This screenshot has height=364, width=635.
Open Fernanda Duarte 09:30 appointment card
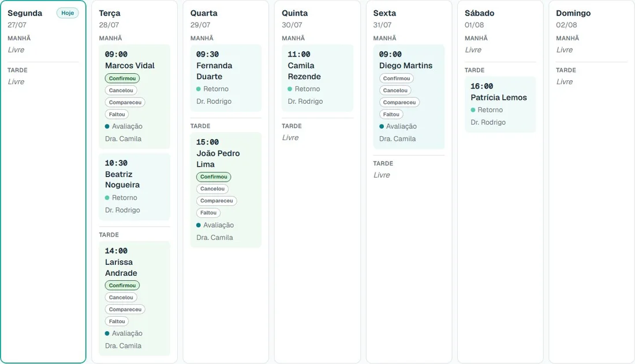click(x=226, y=78)
